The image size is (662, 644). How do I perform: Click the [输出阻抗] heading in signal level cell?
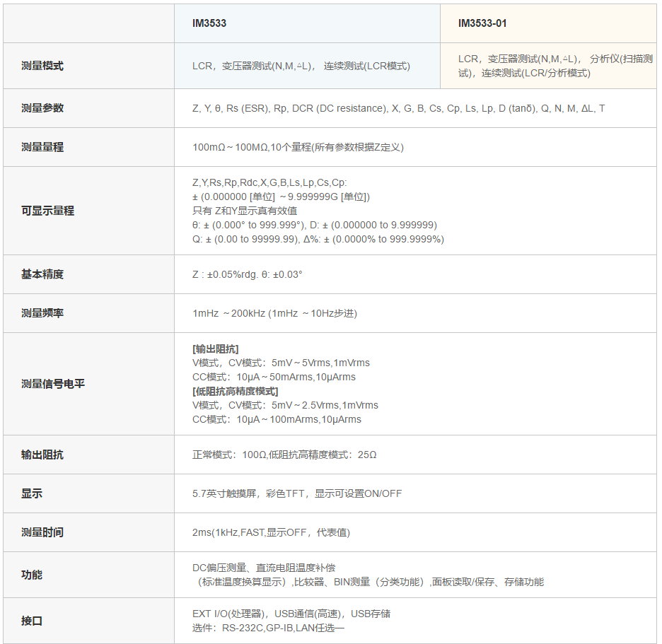(215, 349)
